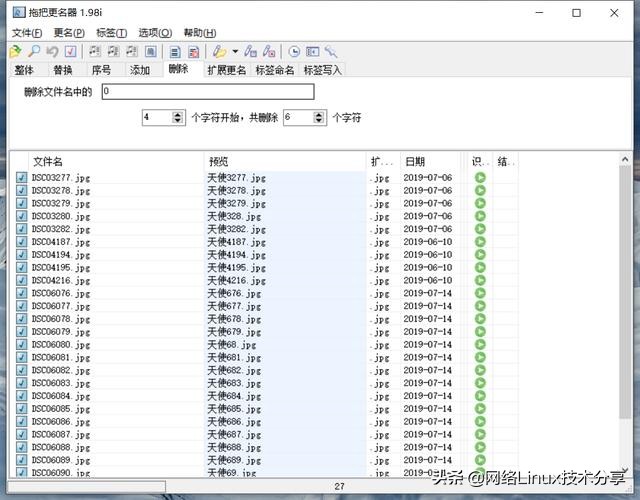This screenshot has height=500, width=640.
Task: Click green status icon for DSC04195.jpg
Action: coord(480,267)
